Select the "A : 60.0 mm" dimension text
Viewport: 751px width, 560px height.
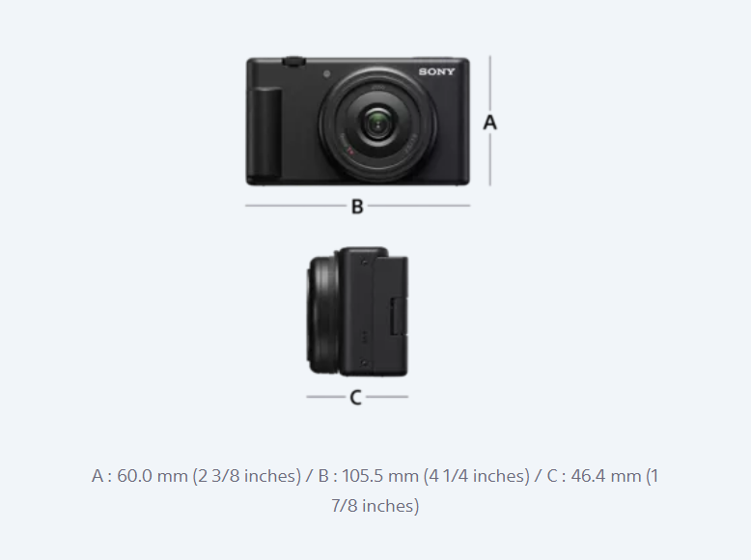(139, 476)
